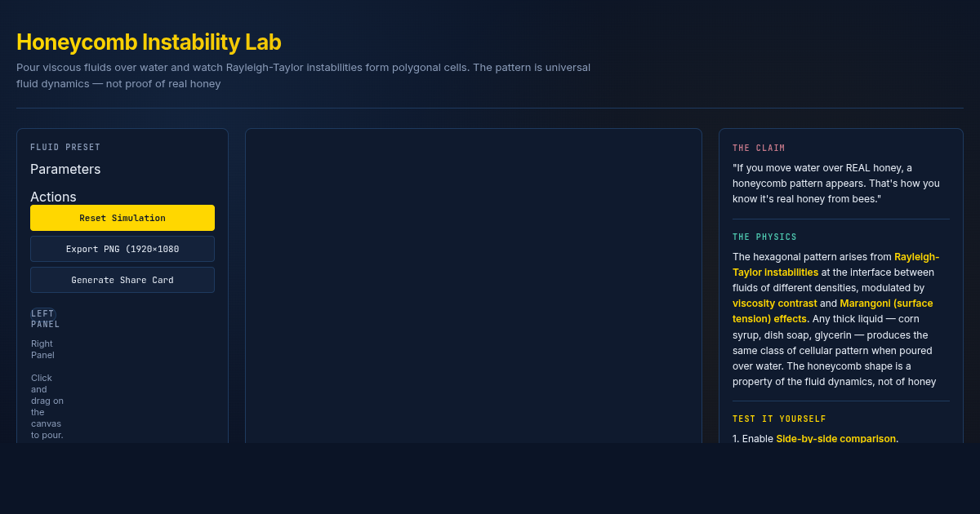
Task: Click the highlighted 'Rayleigh-Taylor instabilities' text
Action: [835, 264]
